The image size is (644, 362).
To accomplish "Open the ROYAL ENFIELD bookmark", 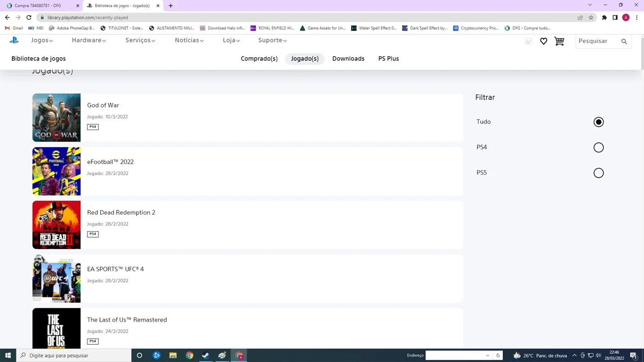I will (272, 28).
